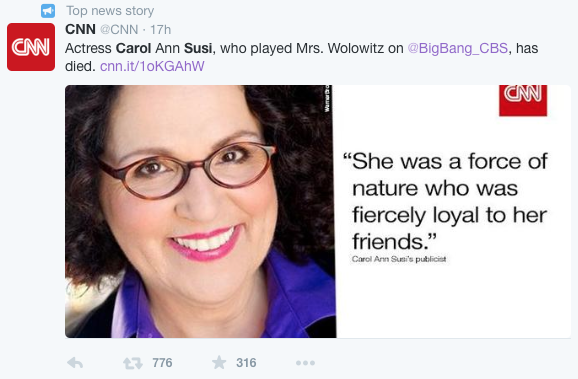Click the 17h timestamp
The width and height of the screenshot is (578, 379).
[160, 30]
